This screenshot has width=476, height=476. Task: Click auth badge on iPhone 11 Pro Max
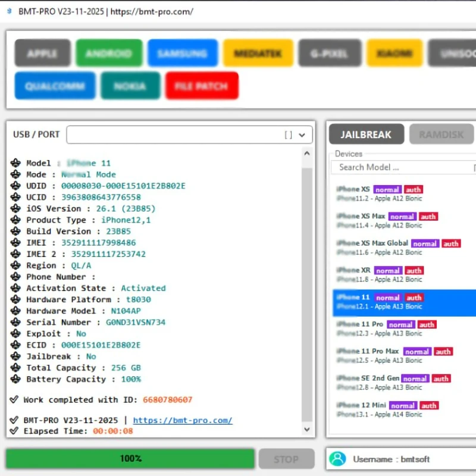point(443,352)
